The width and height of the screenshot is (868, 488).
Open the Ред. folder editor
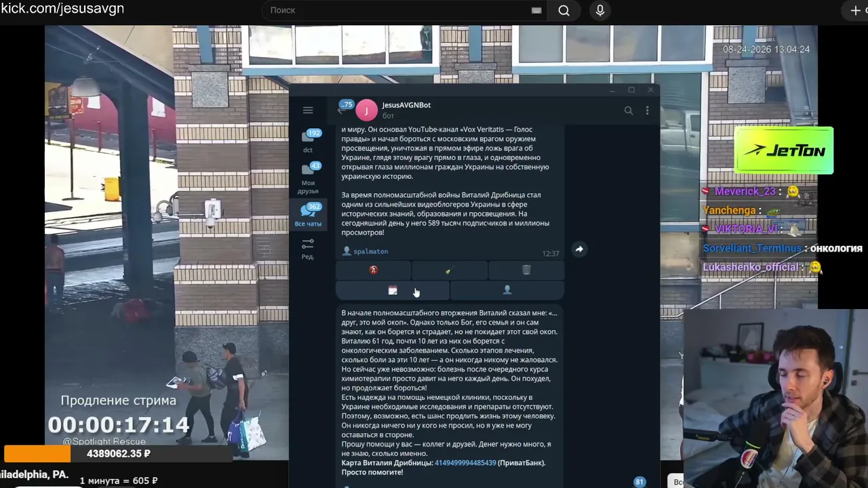(x=308, y=249)
